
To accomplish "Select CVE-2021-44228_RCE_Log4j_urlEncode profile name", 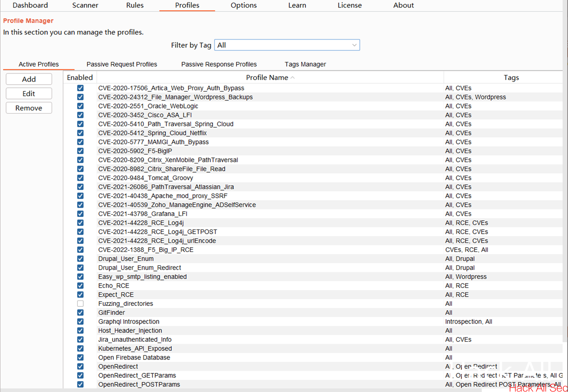I will click(x=157, y=241).
